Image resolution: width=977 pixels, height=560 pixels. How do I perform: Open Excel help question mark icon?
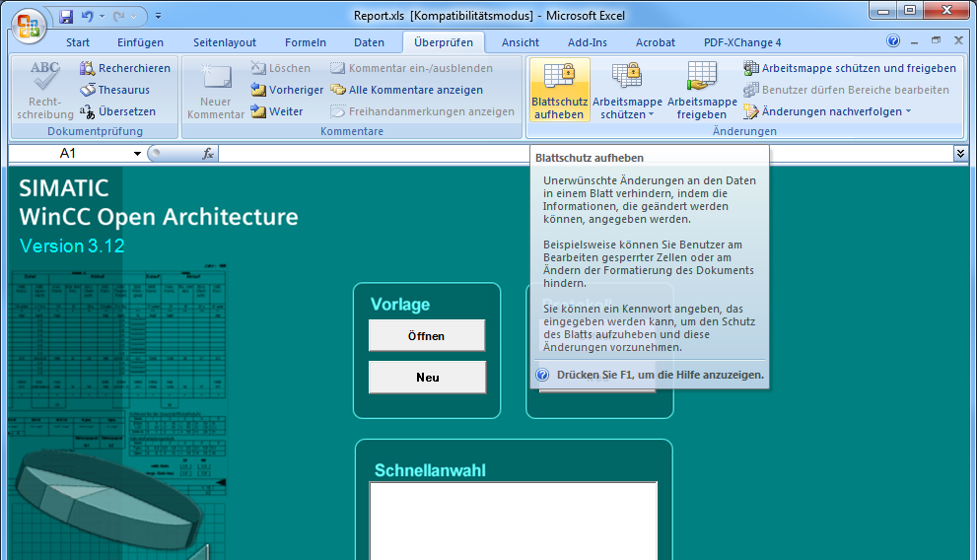pos(893,41)
